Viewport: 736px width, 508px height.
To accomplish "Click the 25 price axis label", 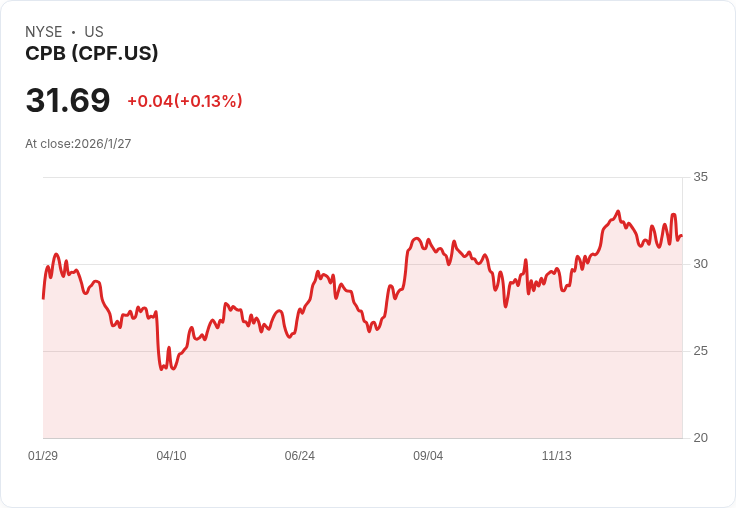I will point(700,351).
